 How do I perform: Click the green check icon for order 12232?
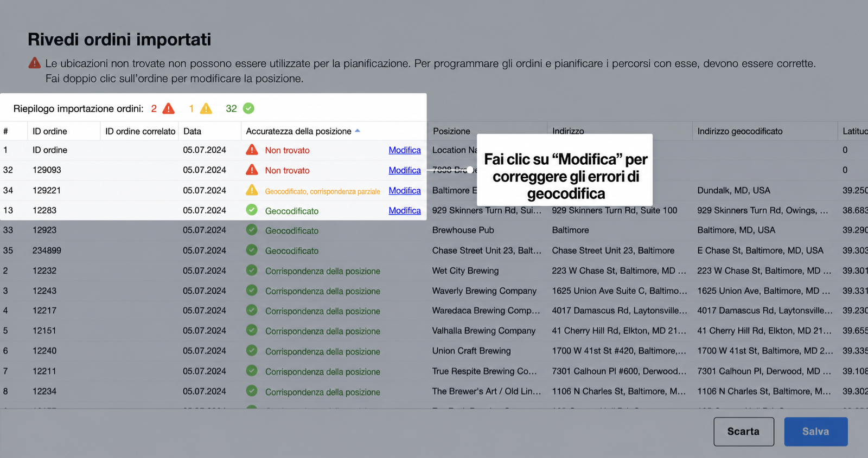(x=252, y=270)
